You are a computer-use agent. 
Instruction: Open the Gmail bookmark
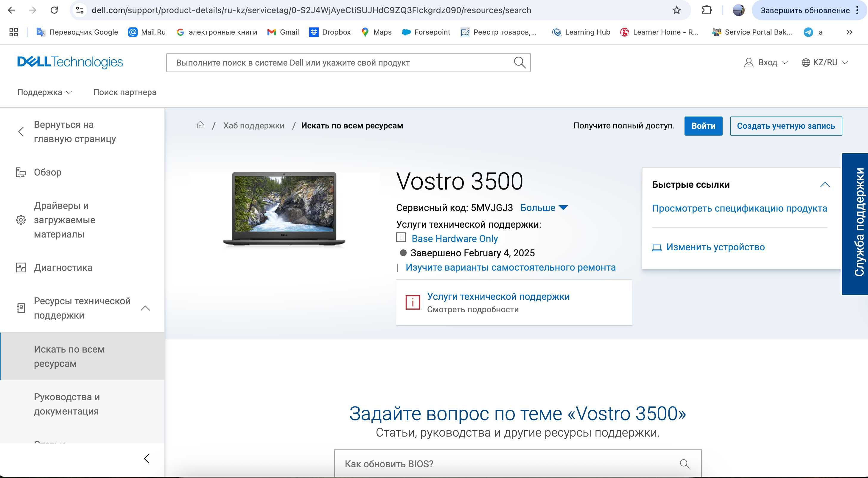[x=283, y=32]
